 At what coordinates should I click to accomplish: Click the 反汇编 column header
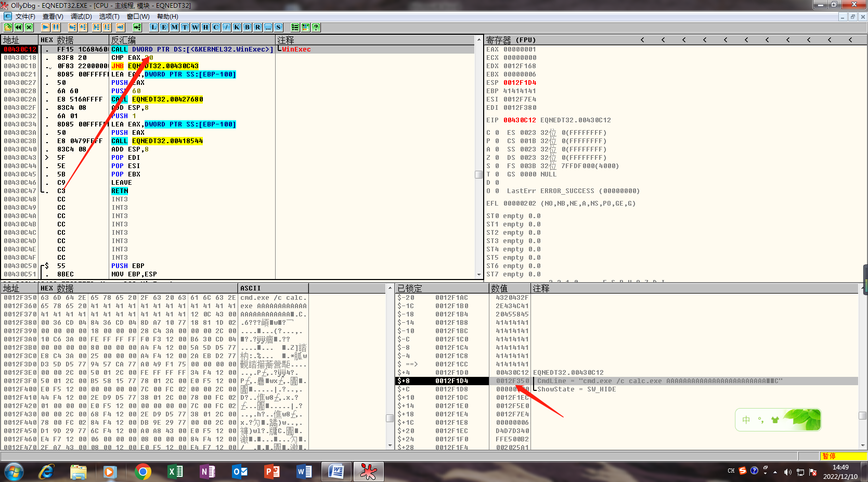191,40
